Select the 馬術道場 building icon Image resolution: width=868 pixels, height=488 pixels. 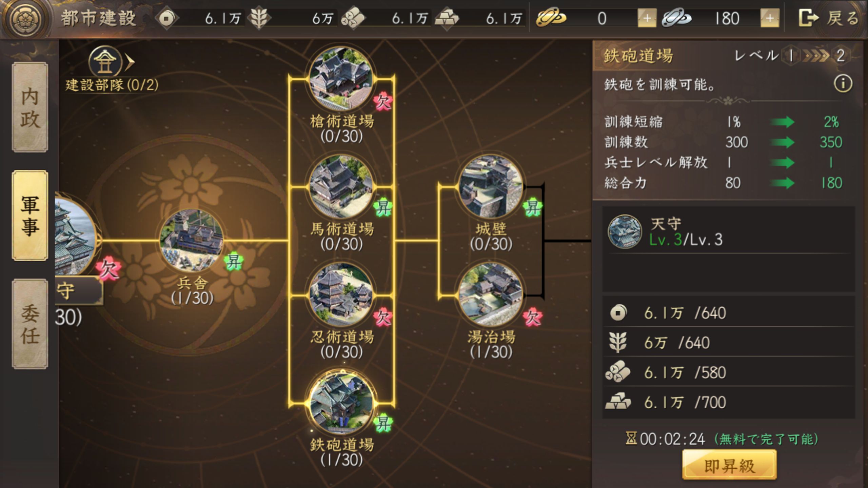point(341,187)
